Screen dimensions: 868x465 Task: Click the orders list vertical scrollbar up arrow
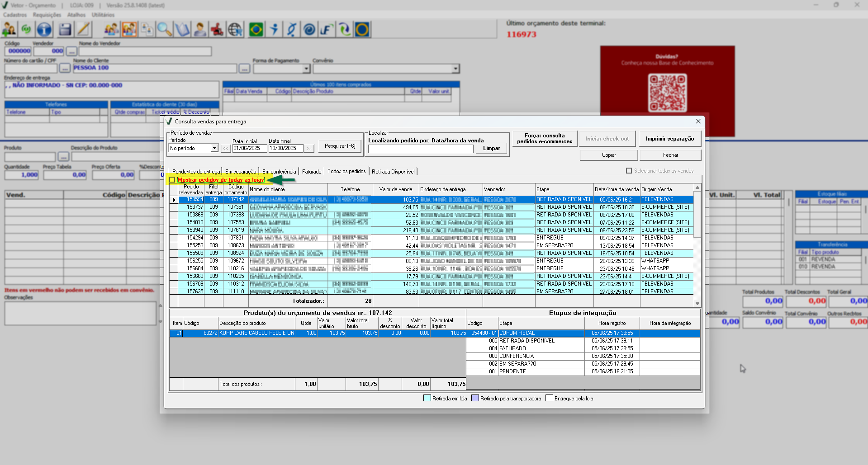click(x=697, y=187)
